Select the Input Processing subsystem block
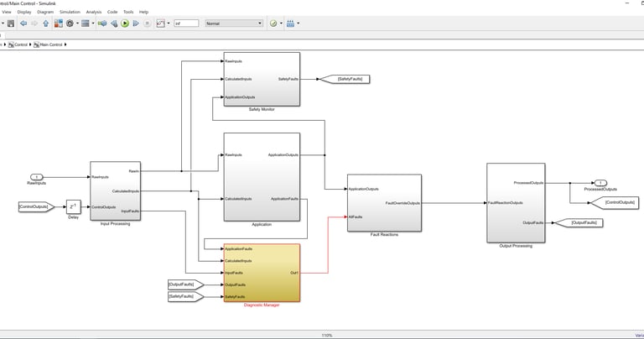 click(116, 190)
